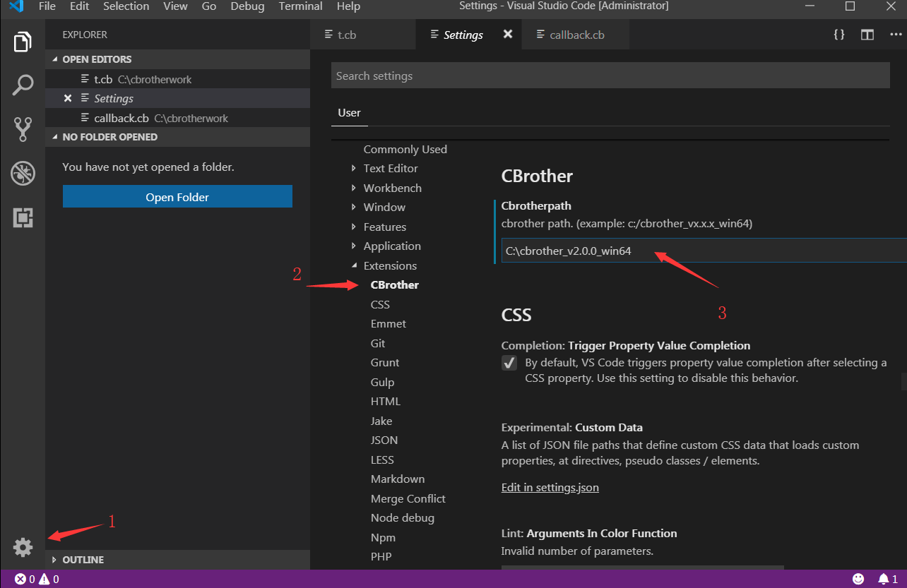Click the Open Folder button
Screen dimensions: 907x588
tap(177, 197)
